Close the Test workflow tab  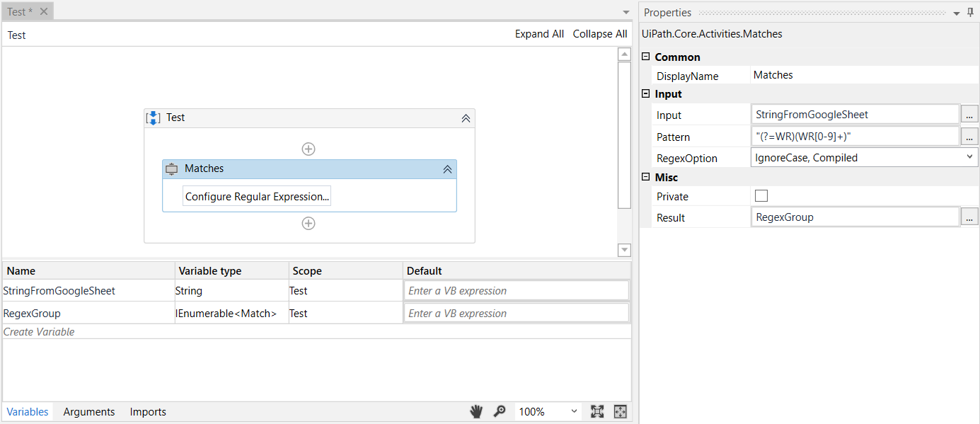[44, 11]
